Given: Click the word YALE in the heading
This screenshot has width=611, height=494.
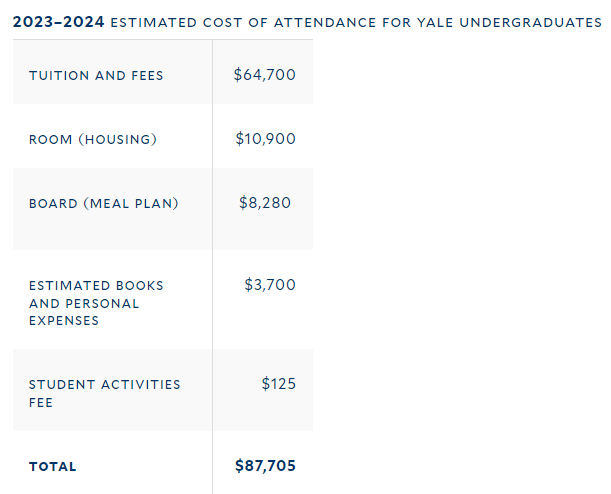Looking at the screenshot, I should [x=435, y=23].
